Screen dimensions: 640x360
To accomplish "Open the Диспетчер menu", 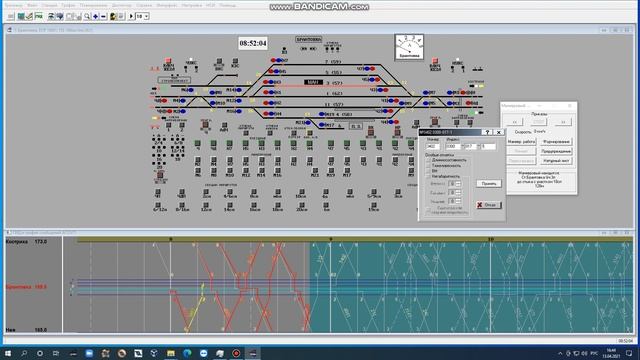I will pos(122,5).
